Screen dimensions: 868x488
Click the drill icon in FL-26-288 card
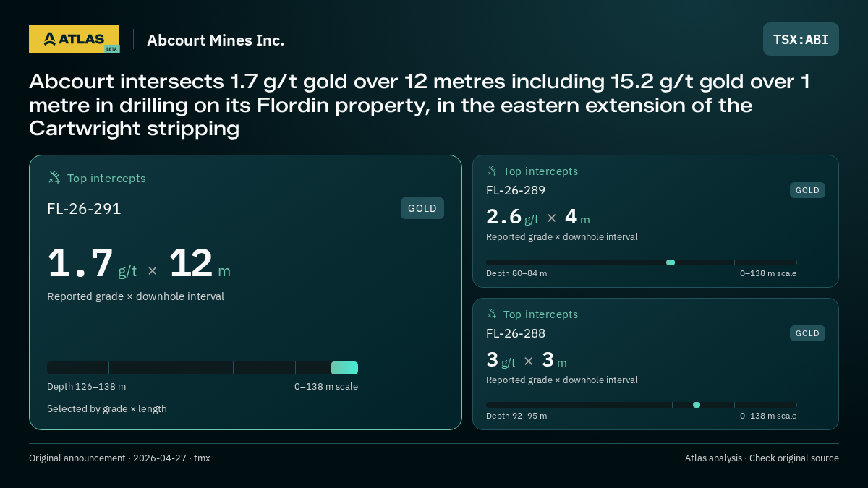492,314
